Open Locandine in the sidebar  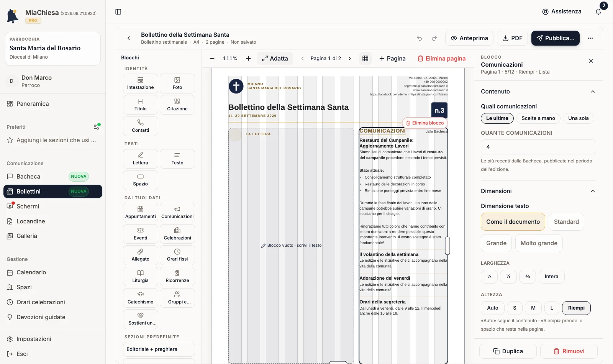pos(53,221)
